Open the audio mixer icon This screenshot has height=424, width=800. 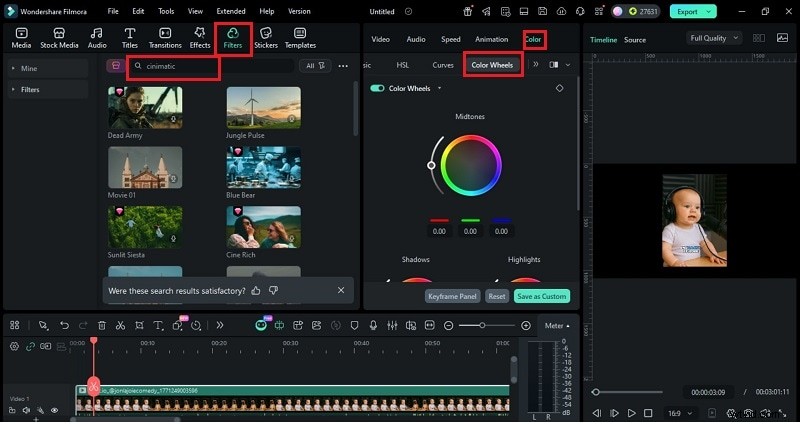(x=392, y=325)
